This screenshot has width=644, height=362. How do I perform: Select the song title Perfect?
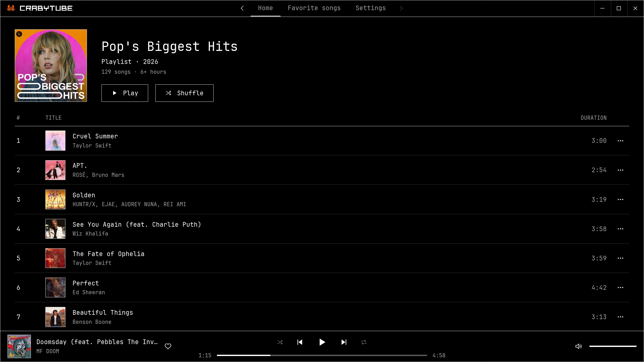click(86, 283)
